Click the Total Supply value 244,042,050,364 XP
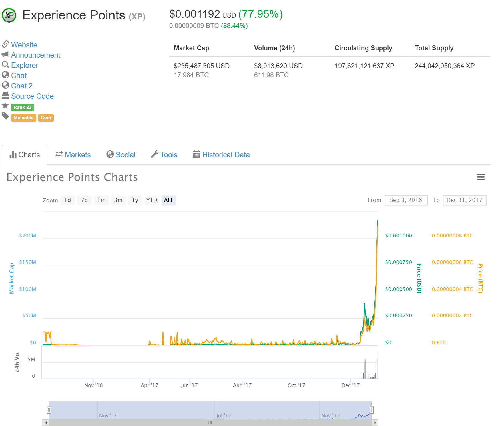Image resolution: width=504 pixels, height=426 pixels. click(445, 66)
